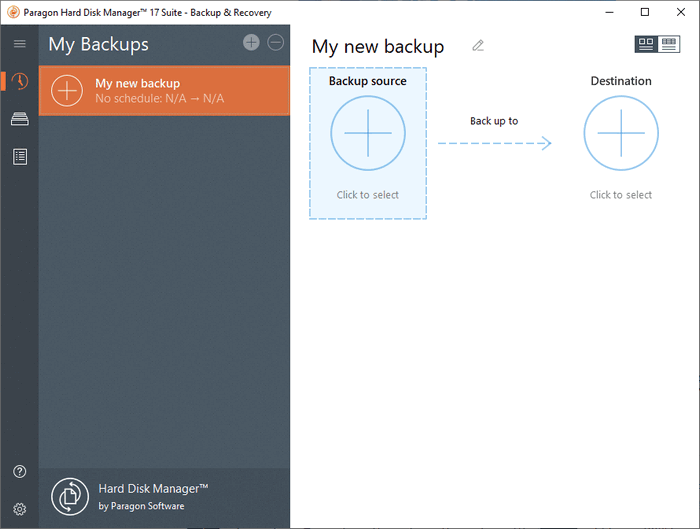
Task: Click the Paragon app icon in title bar
Action: click(13, 12)
